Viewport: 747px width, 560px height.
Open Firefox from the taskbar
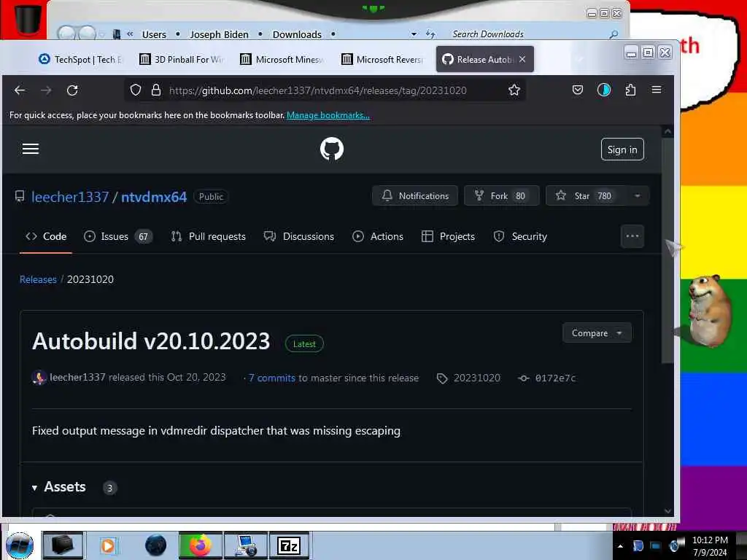click(x=200, y=545)
